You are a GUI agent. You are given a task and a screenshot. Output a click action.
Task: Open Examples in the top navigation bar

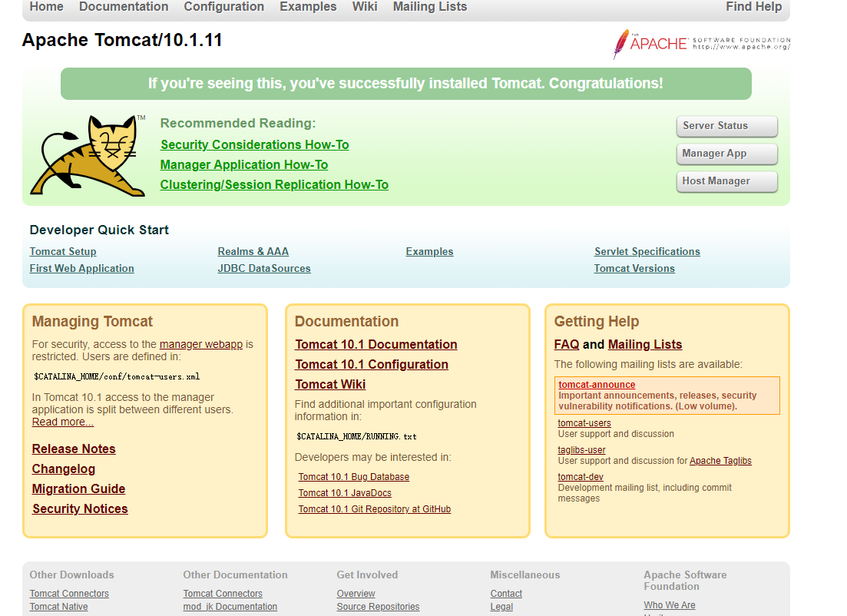pyautogui.click(x=308, y=6)
